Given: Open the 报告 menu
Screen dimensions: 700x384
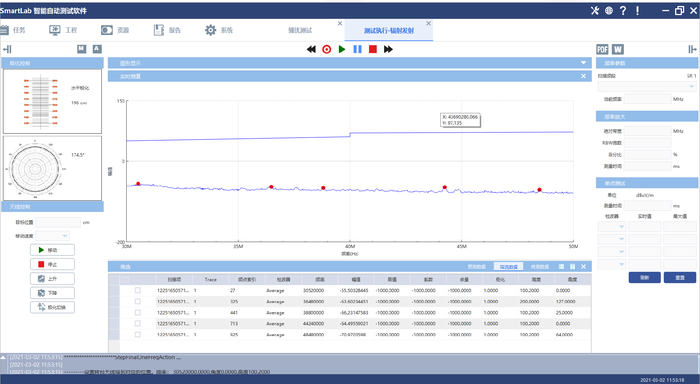Looking at the screenshot, I should coord(167,30).
